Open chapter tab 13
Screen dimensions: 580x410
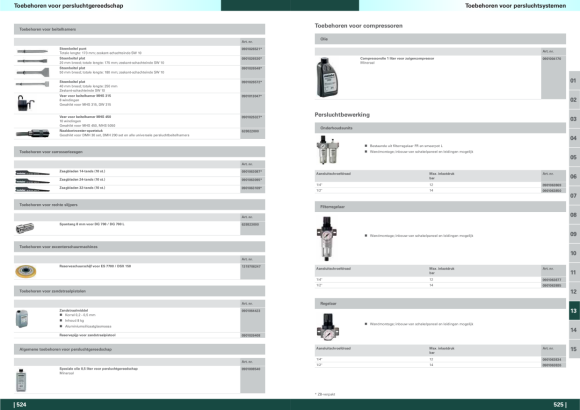coord(574,310)
